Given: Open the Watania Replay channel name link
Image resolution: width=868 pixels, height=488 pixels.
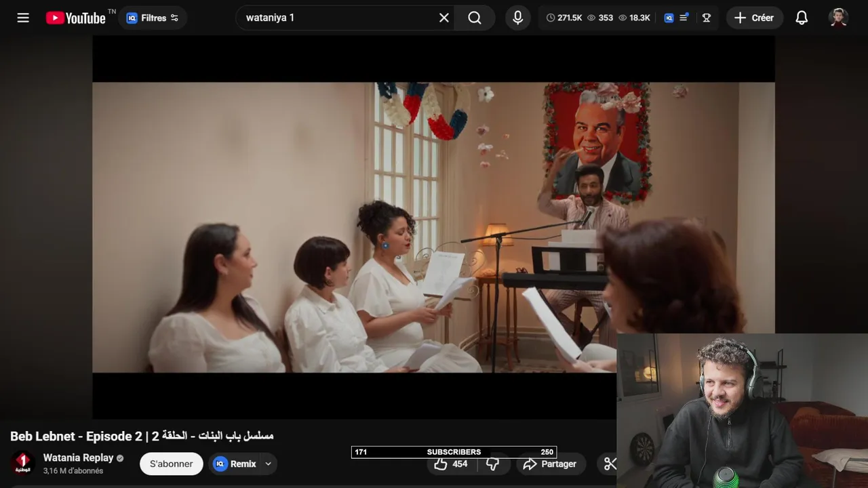Looking at the screenshot, I should [78, 457].
